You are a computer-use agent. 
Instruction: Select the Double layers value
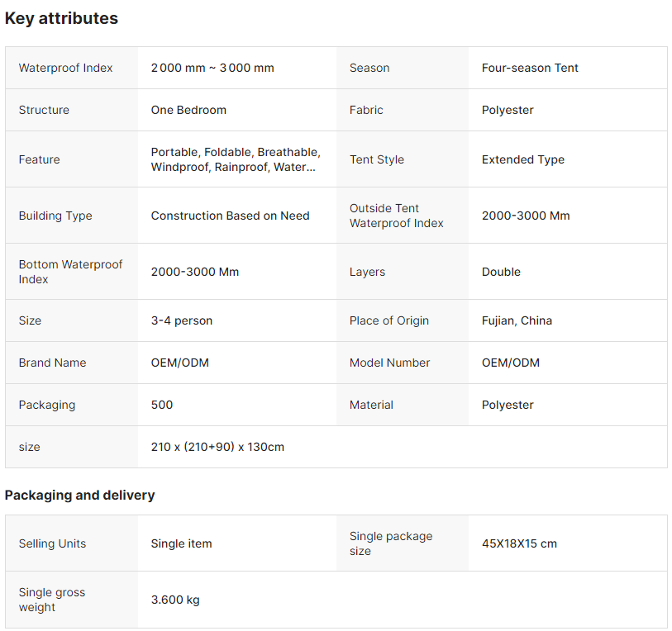(501, 272)
